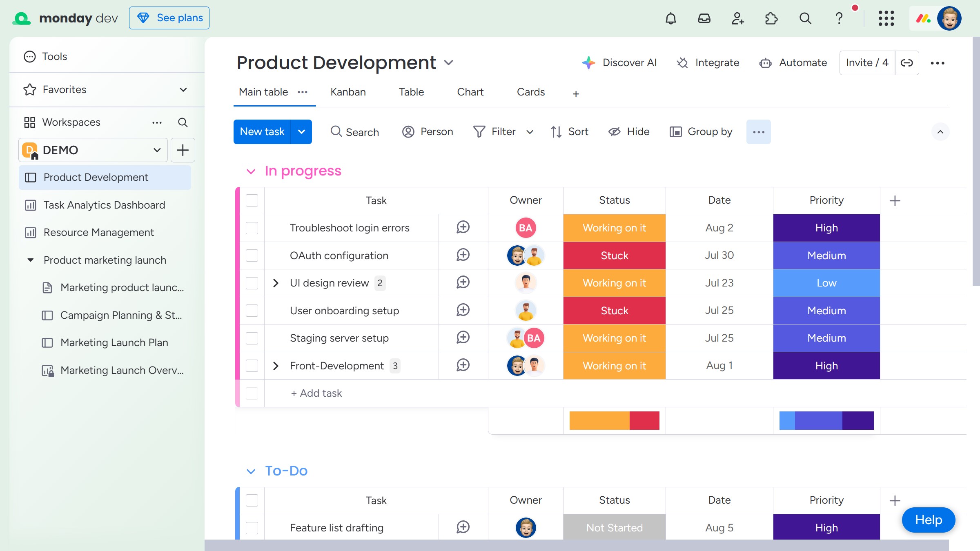Click the Automate button
Viewport: 980px width, 551px height.
click(x=793, y=63)
